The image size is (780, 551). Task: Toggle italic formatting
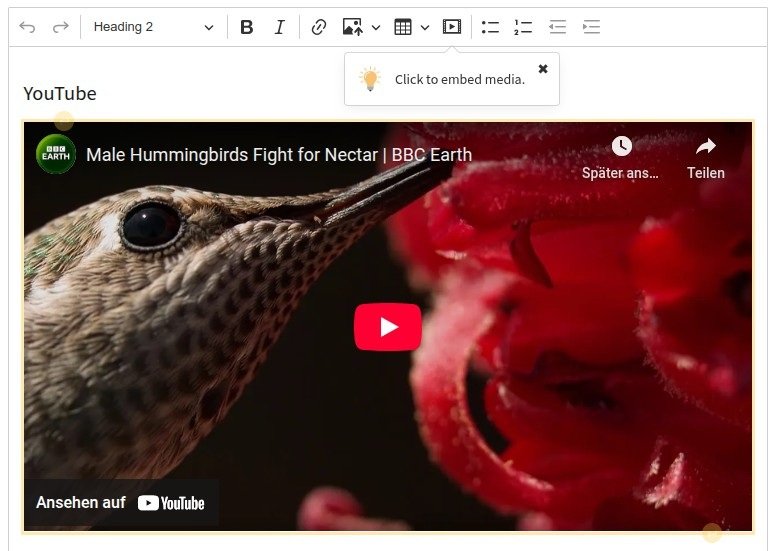pos(280,27)
